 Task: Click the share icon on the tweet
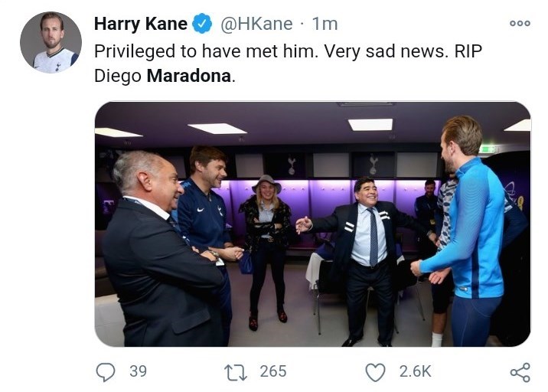pos(520,372)
